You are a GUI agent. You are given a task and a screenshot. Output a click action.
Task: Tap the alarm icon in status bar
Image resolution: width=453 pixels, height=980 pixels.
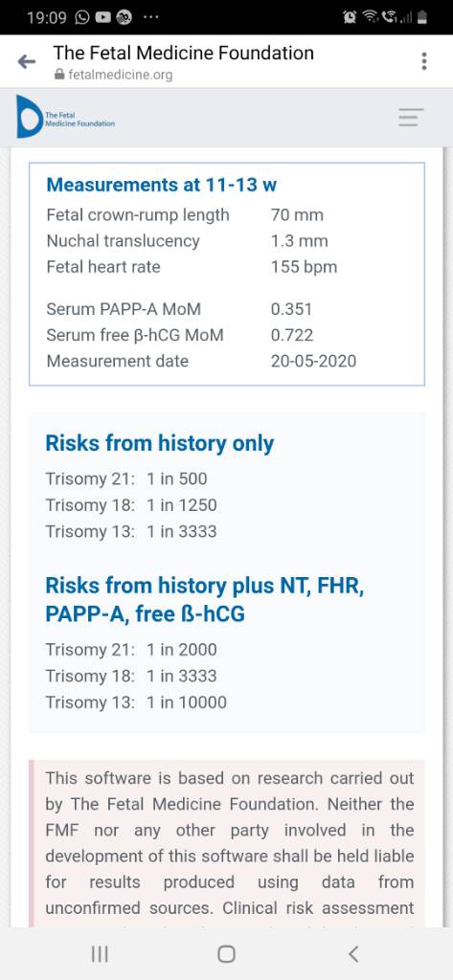tap(351, 17)
